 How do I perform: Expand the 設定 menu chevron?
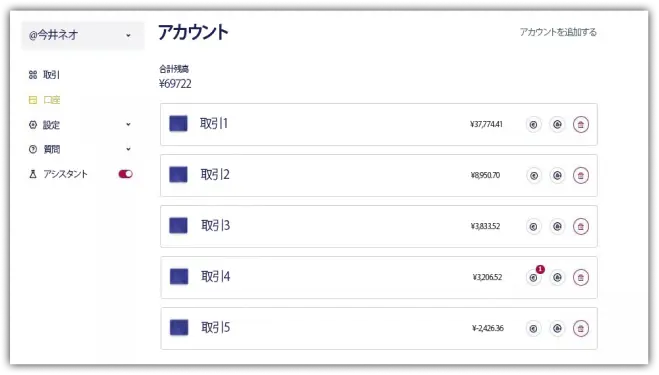(128, 124)
